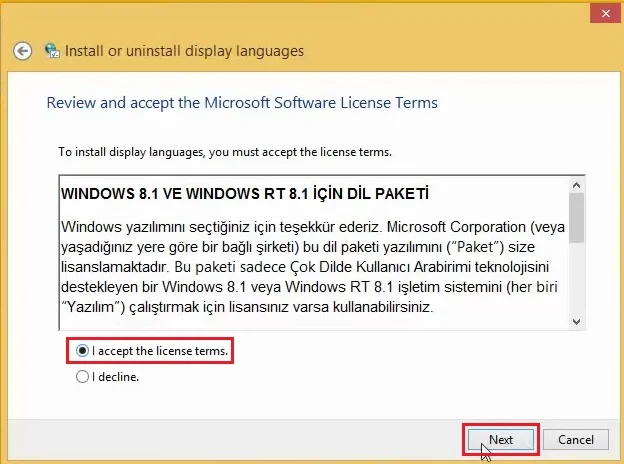Proceed with the Next button
624x464 pixels.
501,439
